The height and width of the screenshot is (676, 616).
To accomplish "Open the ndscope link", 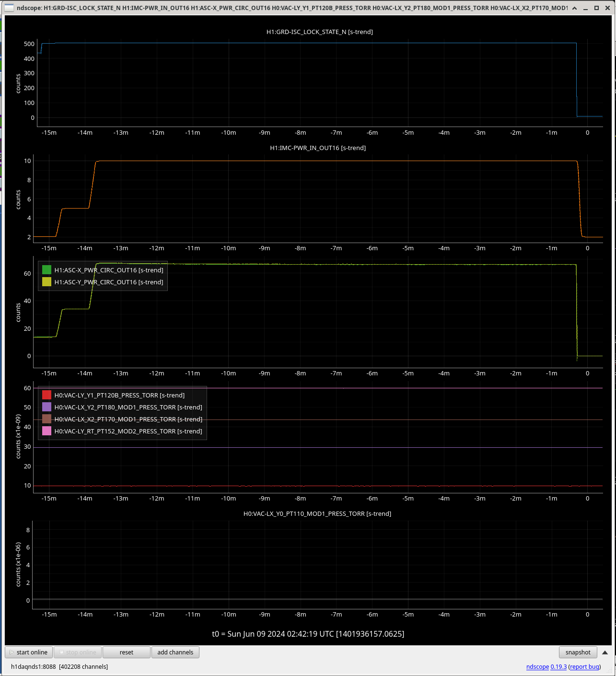I will pos(537,666).
